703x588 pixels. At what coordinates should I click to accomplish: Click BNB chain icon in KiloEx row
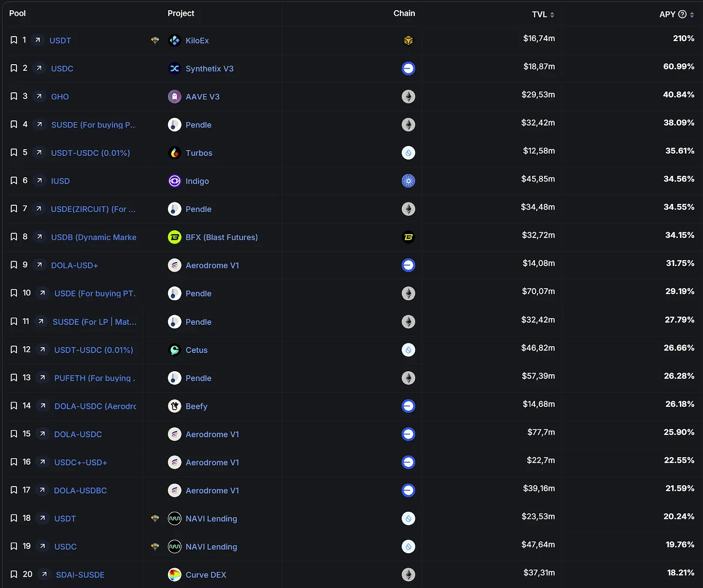408,41
